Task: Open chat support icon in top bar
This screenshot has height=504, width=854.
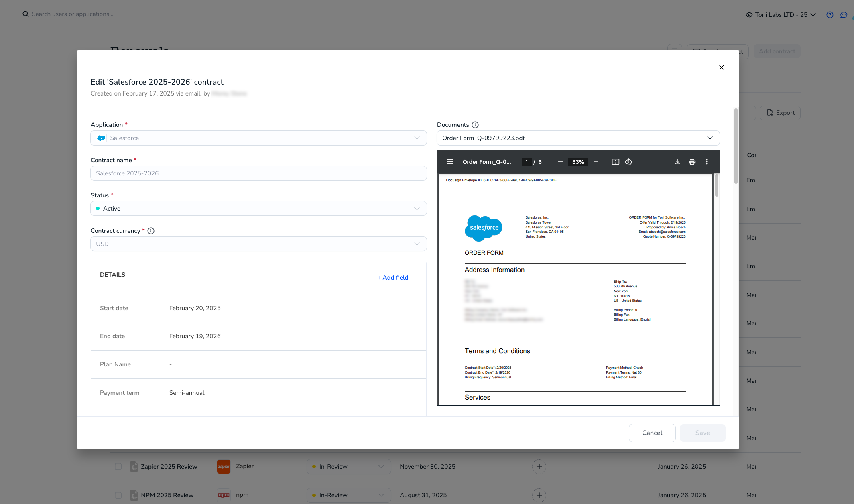Action: [x=844, y=15]
